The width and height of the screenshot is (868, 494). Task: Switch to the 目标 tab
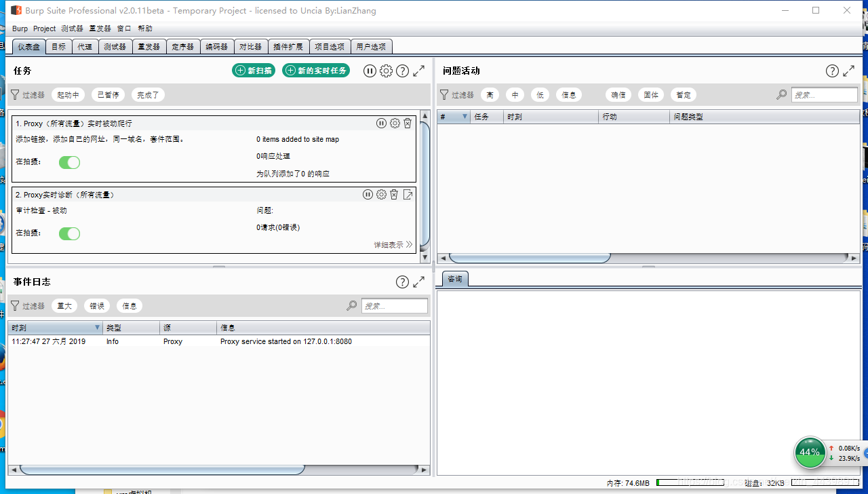click(x=59, y=47)
